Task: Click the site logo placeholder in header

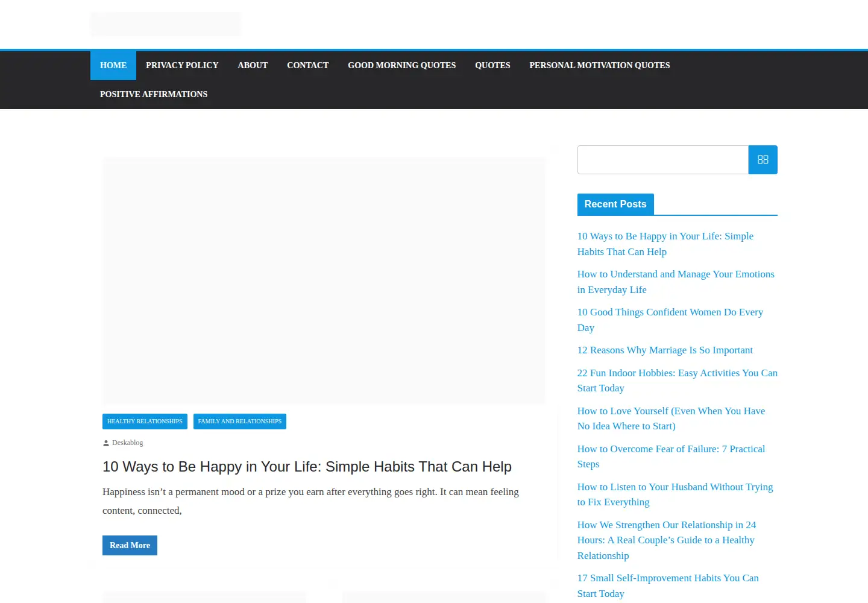Action: pyautogui.click(x=165, y=24)
